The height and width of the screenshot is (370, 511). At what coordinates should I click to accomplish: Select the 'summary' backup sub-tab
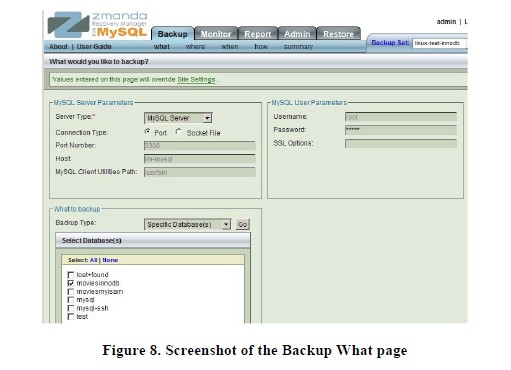pos(298,47)
